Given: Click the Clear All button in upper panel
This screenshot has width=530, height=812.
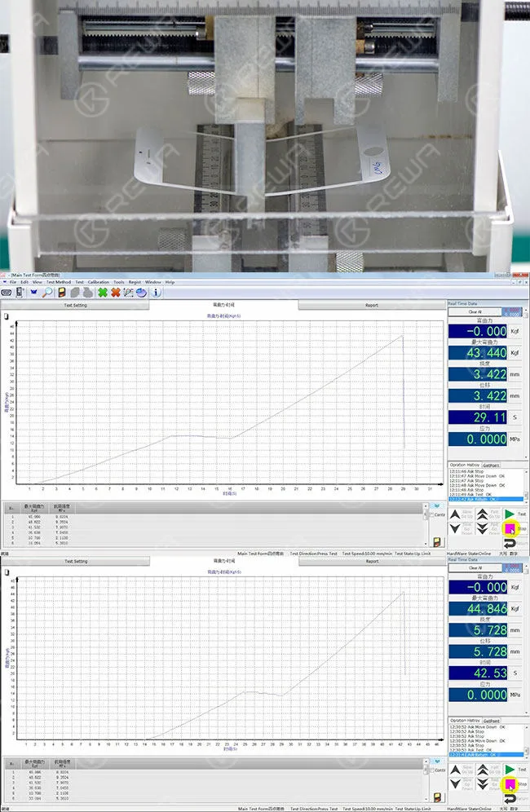Looking at the screenshot, I should tap(475, 311).
